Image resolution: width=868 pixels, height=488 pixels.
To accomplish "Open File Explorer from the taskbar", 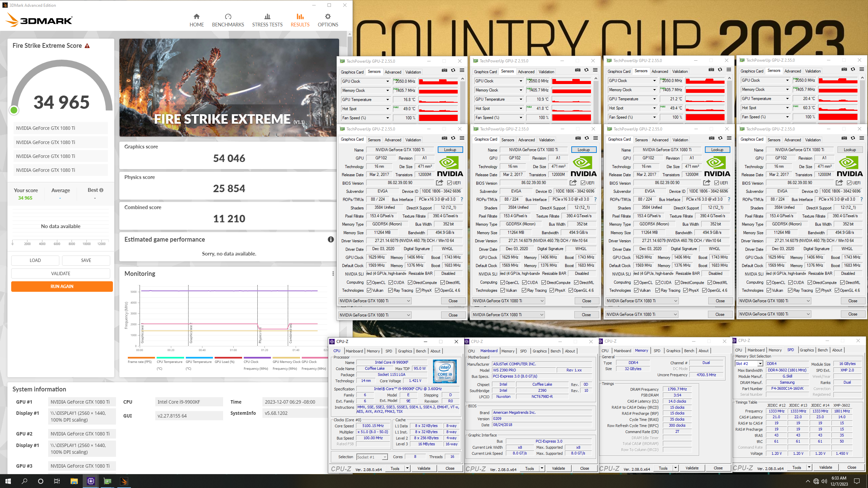I will point(74,481).
